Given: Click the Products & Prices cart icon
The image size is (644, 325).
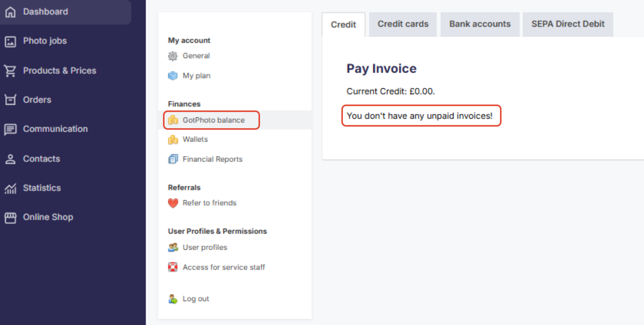Looking at the screenshot, I should pyautogui.click(x=10, y=70).
